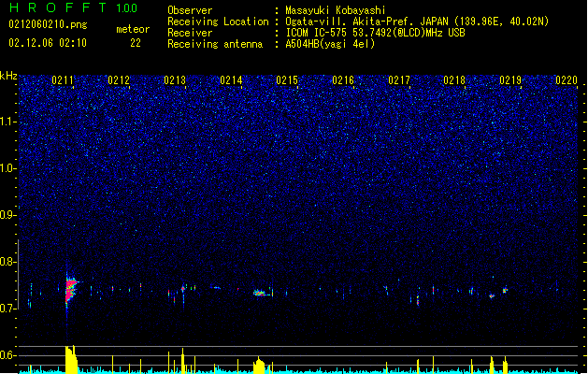Click the 'Observer' field label

pos(190,10)
